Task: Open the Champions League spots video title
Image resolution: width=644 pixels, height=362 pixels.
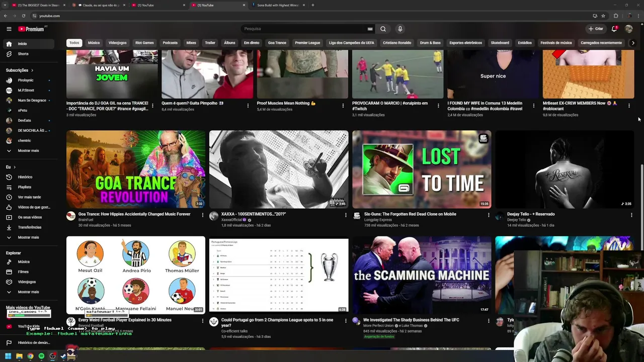Action: [277, 322]
